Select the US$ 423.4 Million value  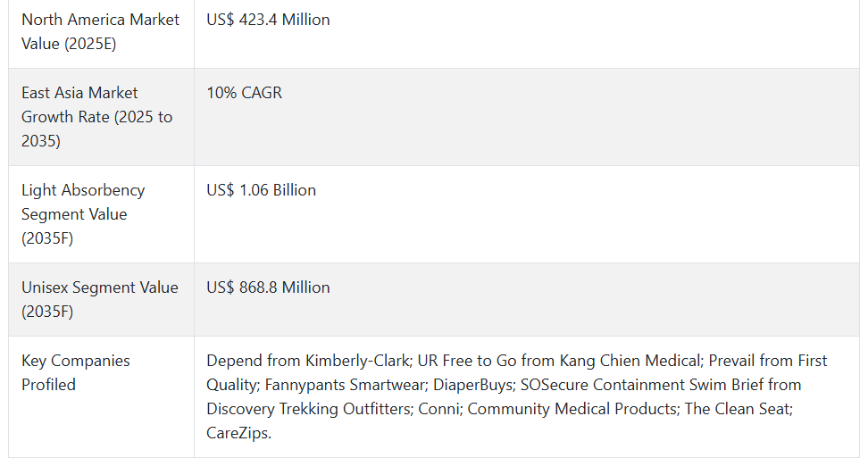click(268, 20)
